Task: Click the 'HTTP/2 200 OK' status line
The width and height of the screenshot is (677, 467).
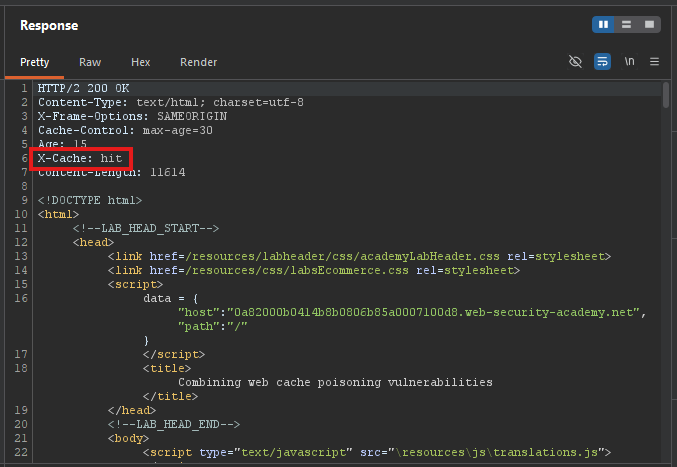Action: [x=83, y=88]
